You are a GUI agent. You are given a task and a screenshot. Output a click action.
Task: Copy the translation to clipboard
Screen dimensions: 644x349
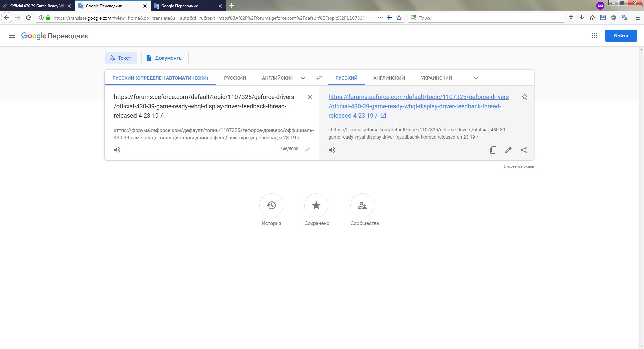pyautogui.click(x=493, y=150)
